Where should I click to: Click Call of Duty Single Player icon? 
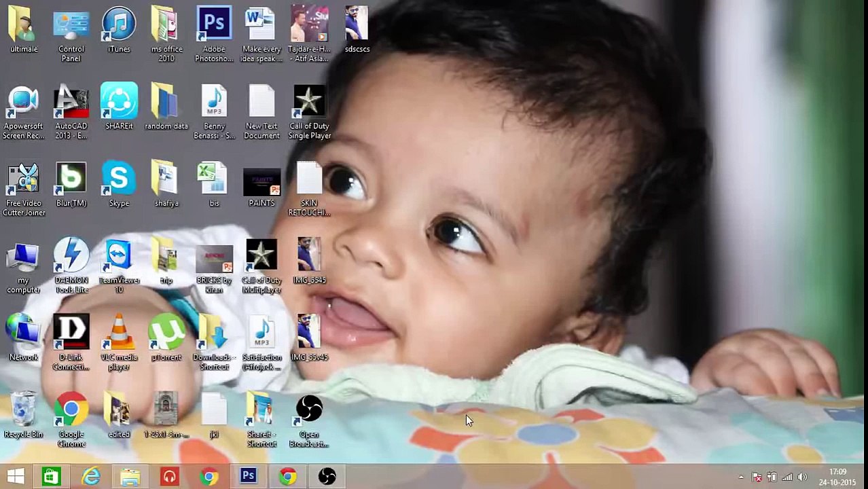309,102
